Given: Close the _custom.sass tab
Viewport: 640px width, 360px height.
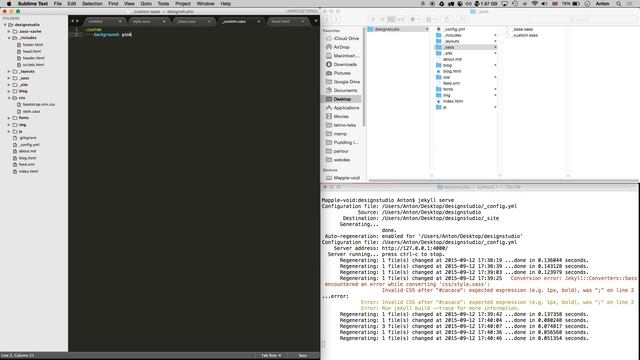Looking at the screenshot, I should tap(258, 21).
